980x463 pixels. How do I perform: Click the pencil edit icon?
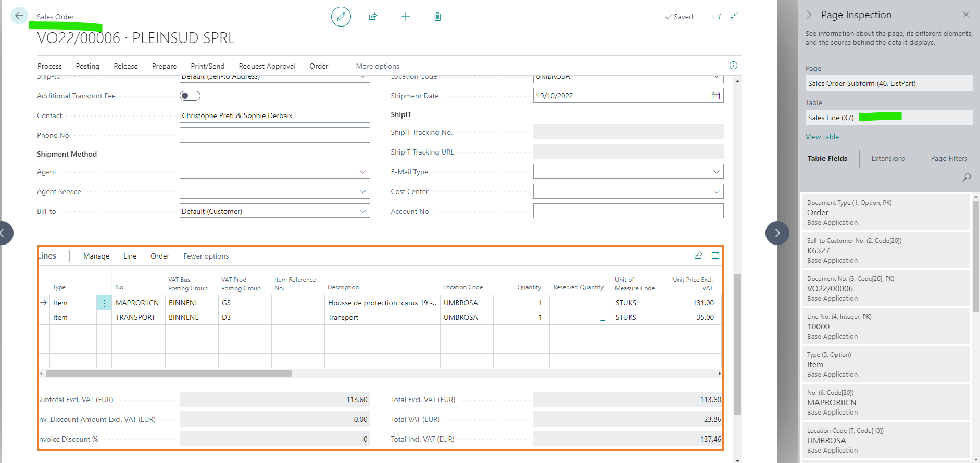click(x=341, y=17)
